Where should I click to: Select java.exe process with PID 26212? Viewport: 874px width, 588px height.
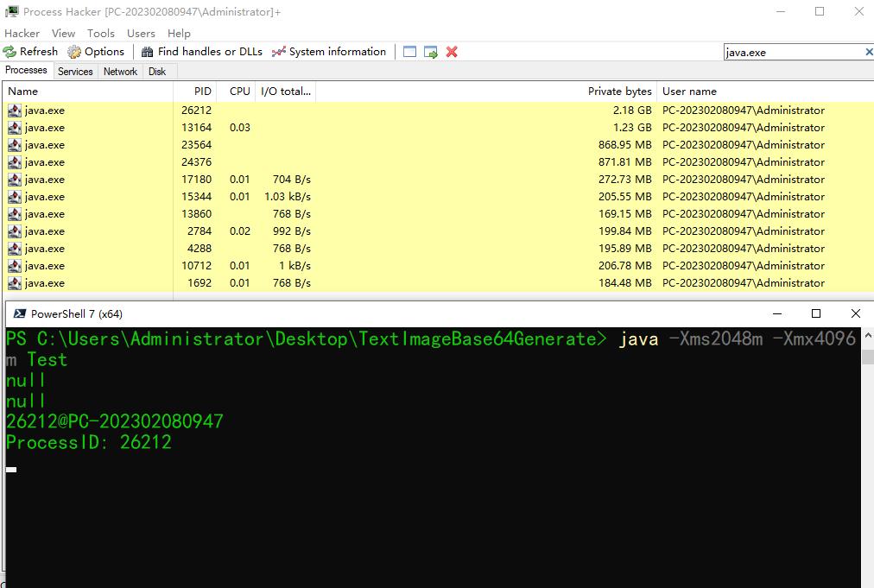pos(44,111)
